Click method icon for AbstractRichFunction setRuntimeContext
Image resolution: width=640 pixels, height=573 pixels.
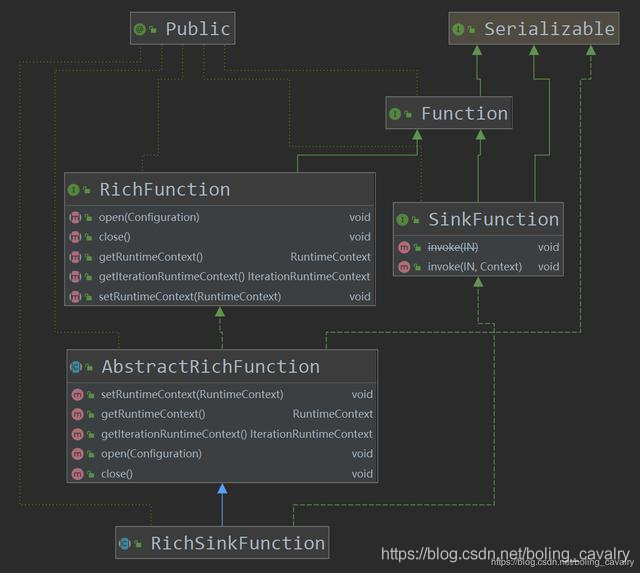pos(78,395)
